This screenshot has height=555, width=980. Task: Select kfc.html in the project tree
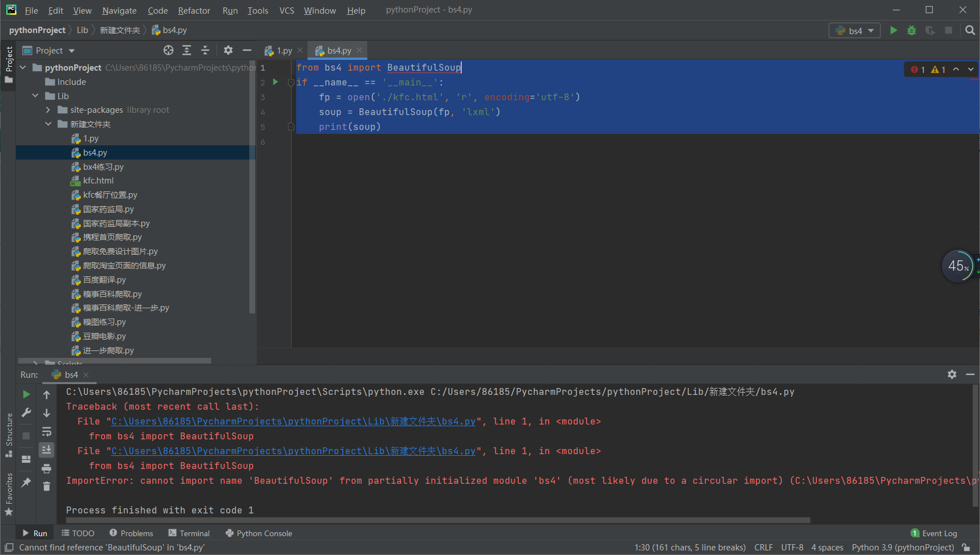pos(98,181)
